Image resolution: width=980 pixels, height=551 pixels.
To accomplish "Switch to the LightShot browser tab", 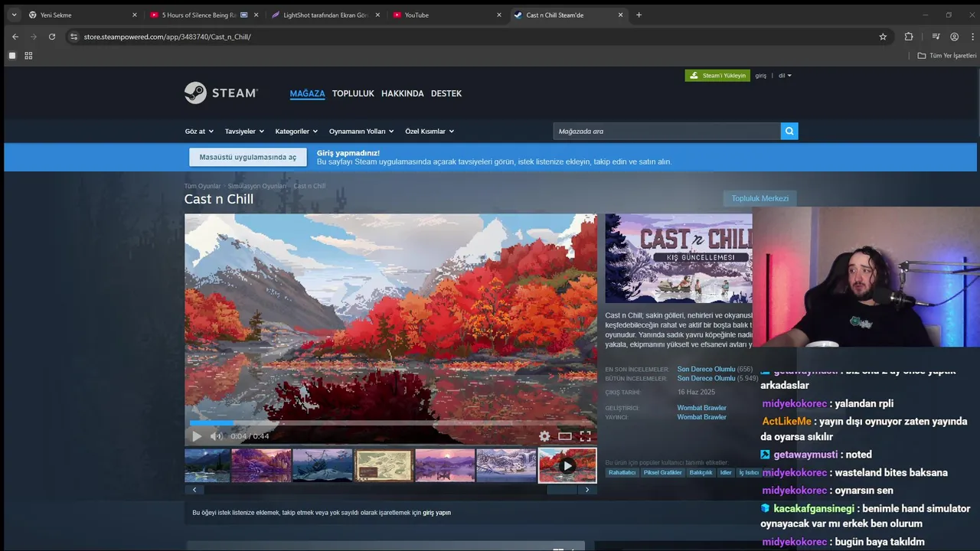I will (325, 15).
